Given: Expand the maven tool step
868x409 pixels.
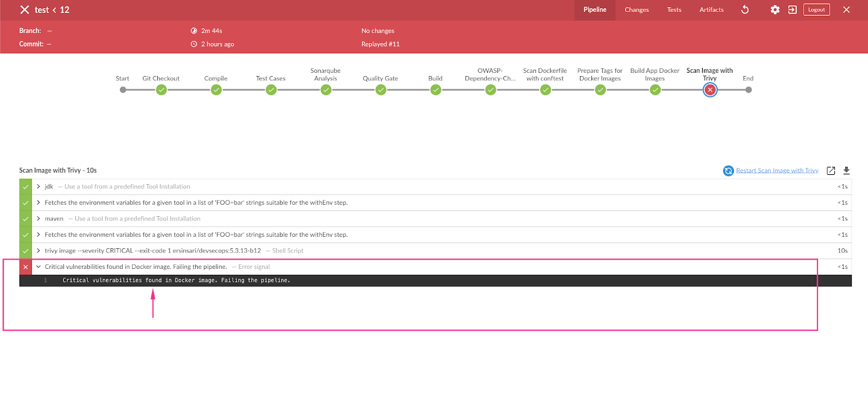Looking at the screenshot, I should (x=39, y=218).
